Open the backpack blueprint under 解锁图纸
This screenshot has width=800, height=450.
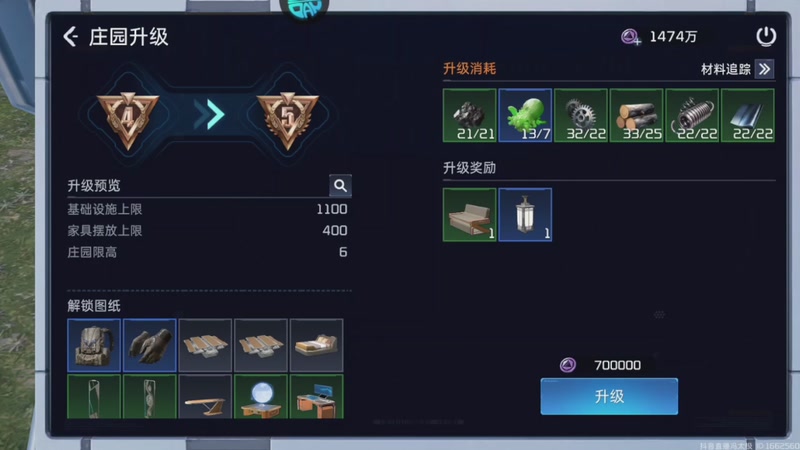(94, 345)
